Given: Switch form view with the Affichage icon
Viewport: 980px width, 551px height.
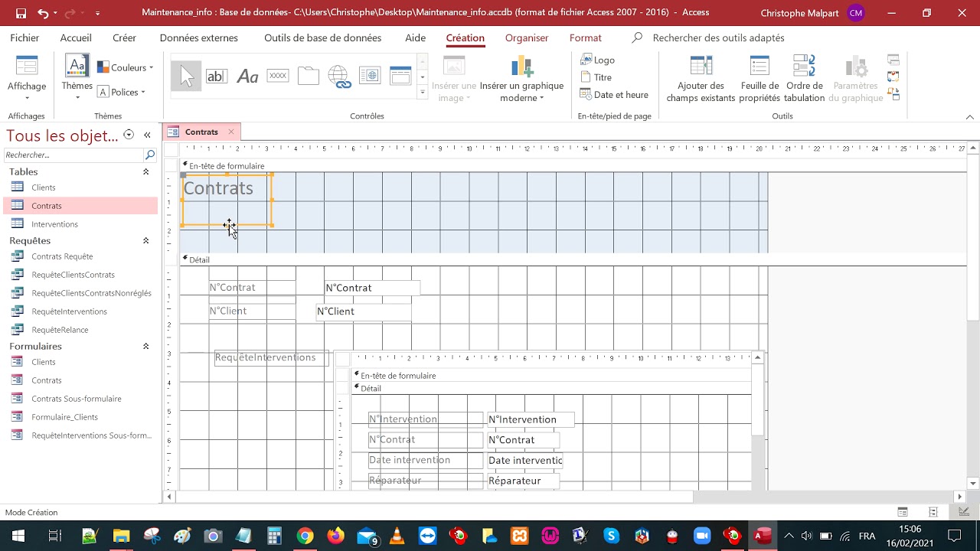Looking at the screenshot, I should tap(27, 66).
